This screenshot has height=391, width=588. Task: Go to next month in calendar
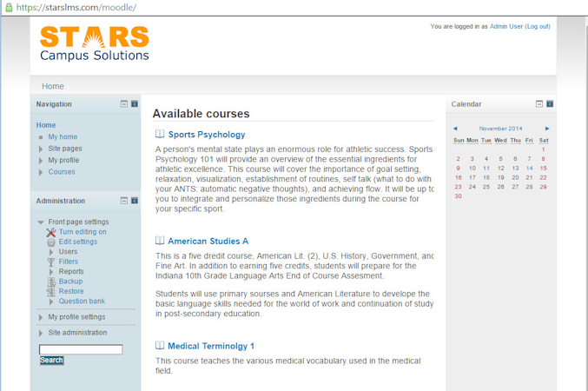[547, 129]
